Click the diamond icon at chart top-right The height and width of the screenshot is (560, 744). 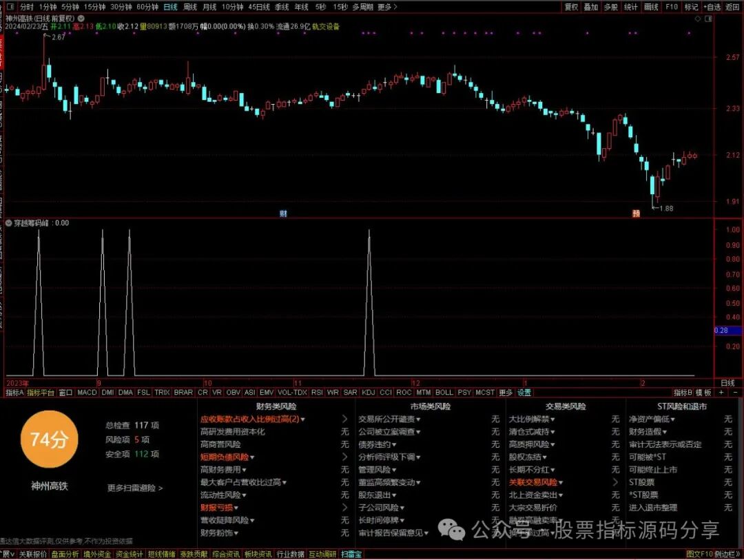click(697, 19)
